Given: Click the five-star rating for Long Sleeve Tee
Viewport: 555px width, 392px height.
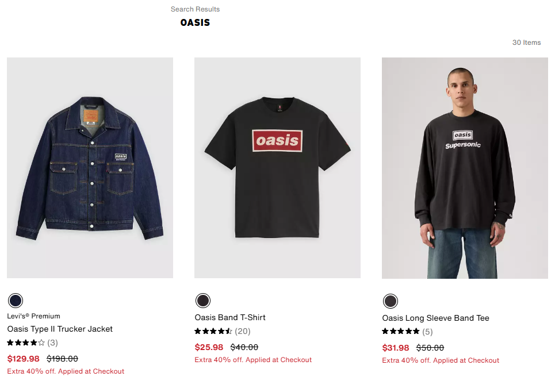Looking at the screenshot, I should coord(401,332).
